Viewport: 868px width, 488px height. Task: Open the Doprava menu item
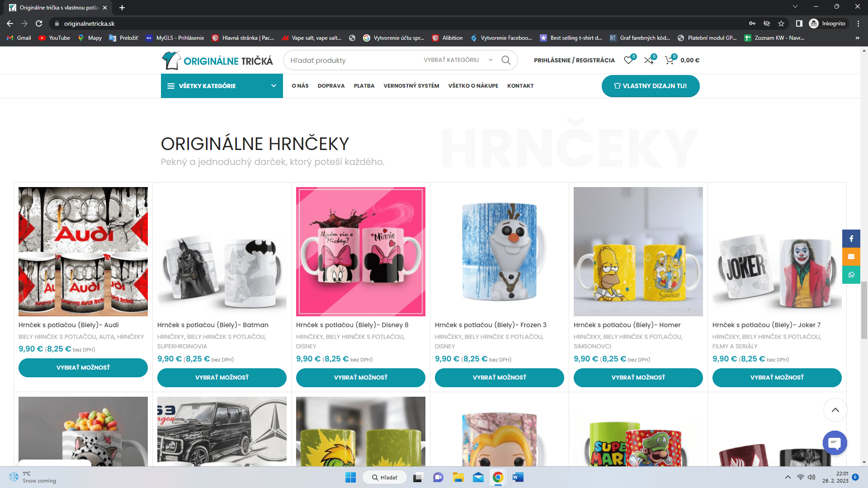tap(331, 86)
